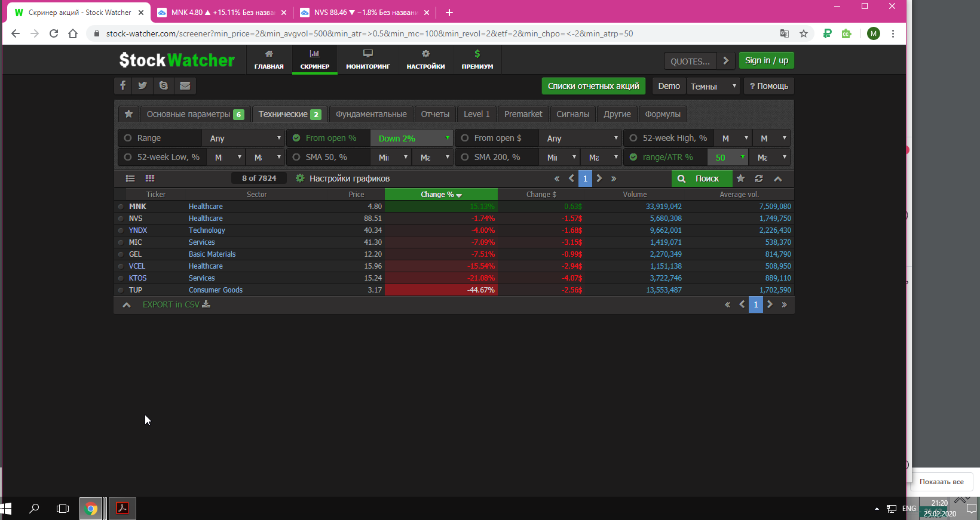The width and height of the screenshot is (980, 520).
Task: Submit the quotes search arrow
Action: (726, 61)
